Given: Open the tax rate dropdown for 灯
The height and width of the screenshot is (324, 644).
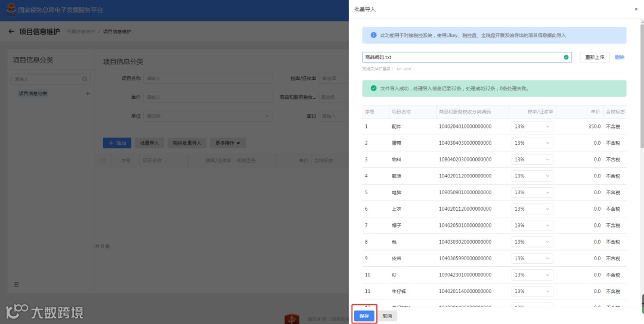Looking at the screenshot, I should (532, 275).
